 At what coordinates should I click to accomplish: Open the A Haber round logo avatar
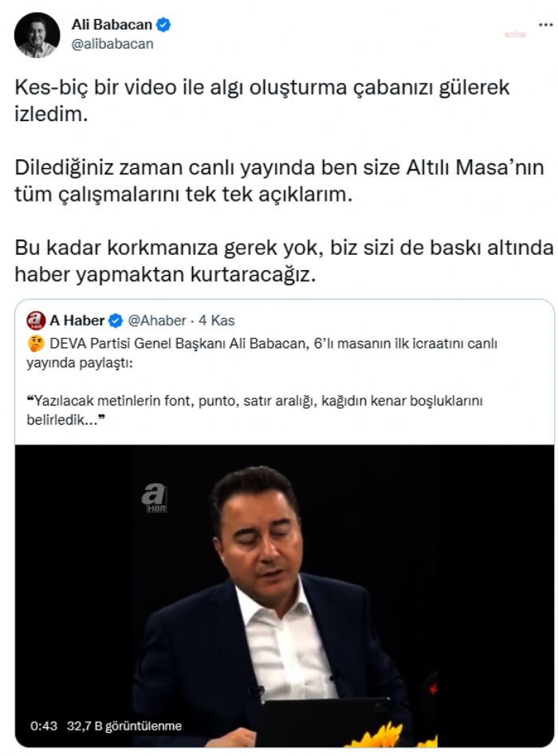pos(35,320)
